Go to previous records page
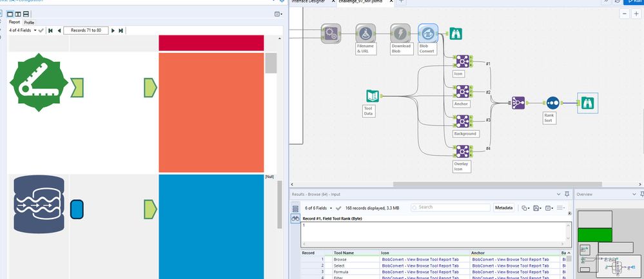This screenshot has height=279, width=644. pyautogui.click(x=59, y=30)
